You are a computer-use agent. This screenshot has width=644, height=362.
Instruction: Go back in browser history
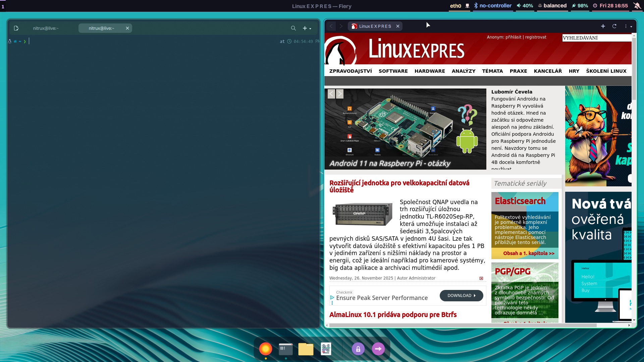[x=331, y=26]
